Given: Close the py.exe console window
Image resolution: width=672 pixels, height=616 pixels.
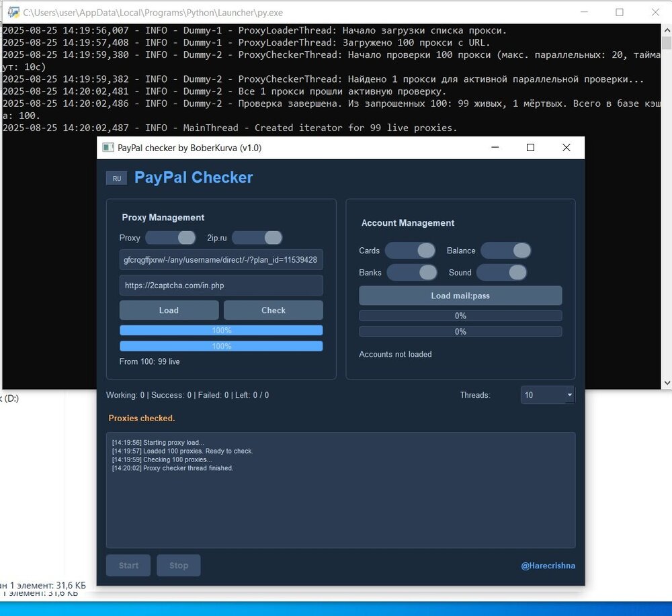Looking at the screenshot, I should coord(655,12).
